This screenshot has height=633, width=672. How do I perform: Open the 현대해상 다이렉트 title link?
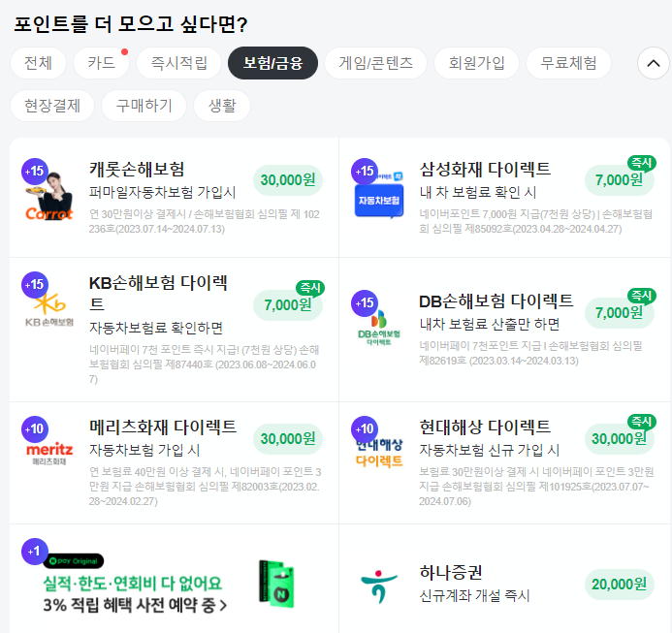tap(485, 427)
